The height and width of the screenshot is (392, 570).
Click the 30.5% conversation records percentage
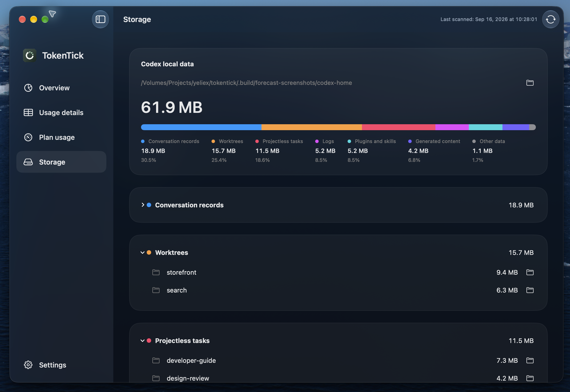click(x=148, y=160)
